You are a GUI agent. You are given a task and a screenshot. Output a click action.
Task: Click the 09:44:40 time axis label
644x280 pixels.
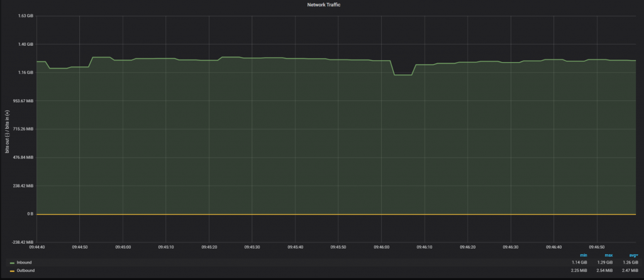pyautogui.click(x=37, y=247)
